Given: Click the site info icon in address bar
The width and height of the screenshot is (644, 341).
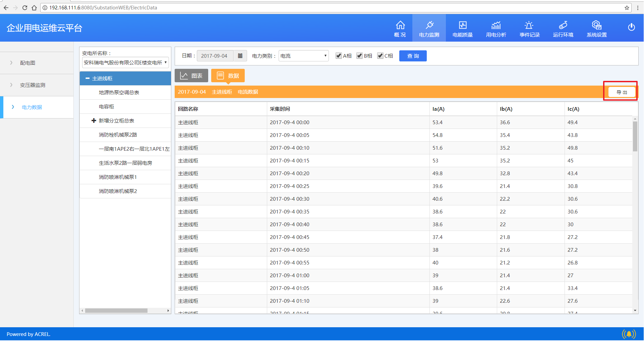Looking at the screenshot, I should coord(45,8).
